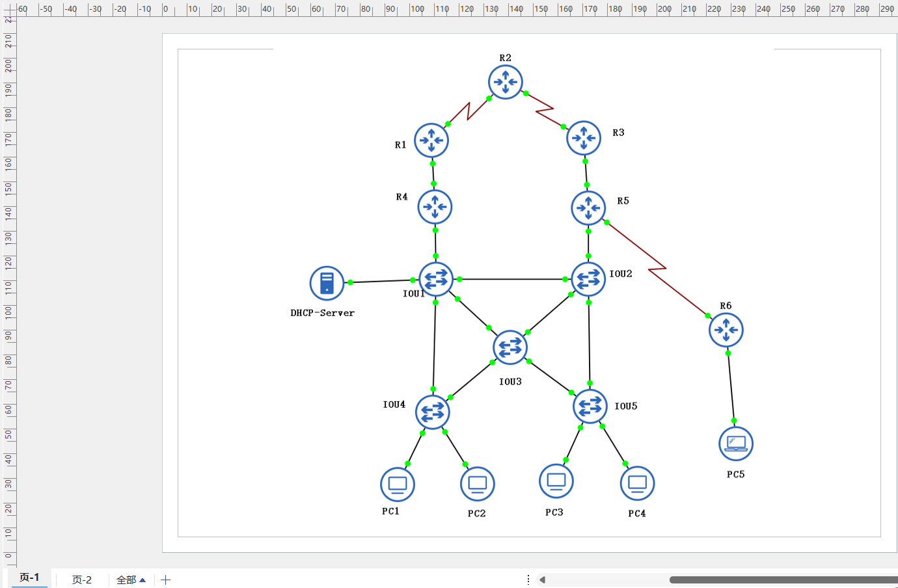Select the IOU1 switch icon

(436, 279)
